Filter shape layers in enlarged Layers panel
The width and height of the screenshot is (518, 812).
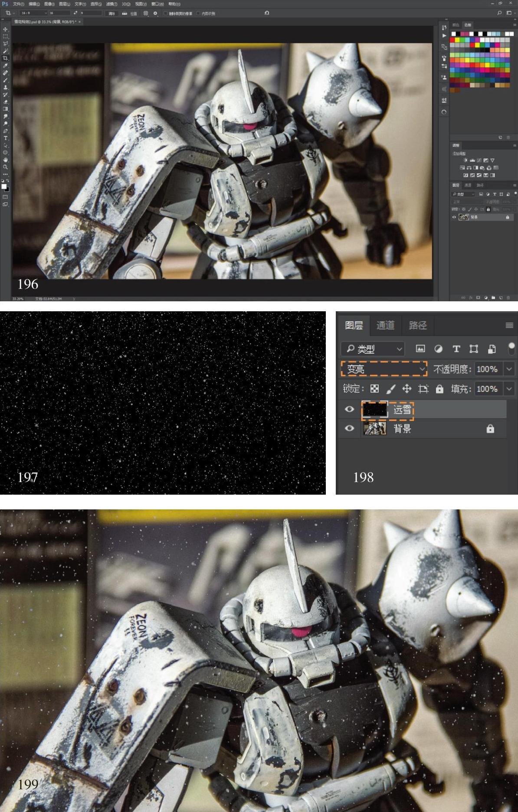pos(474,349)
